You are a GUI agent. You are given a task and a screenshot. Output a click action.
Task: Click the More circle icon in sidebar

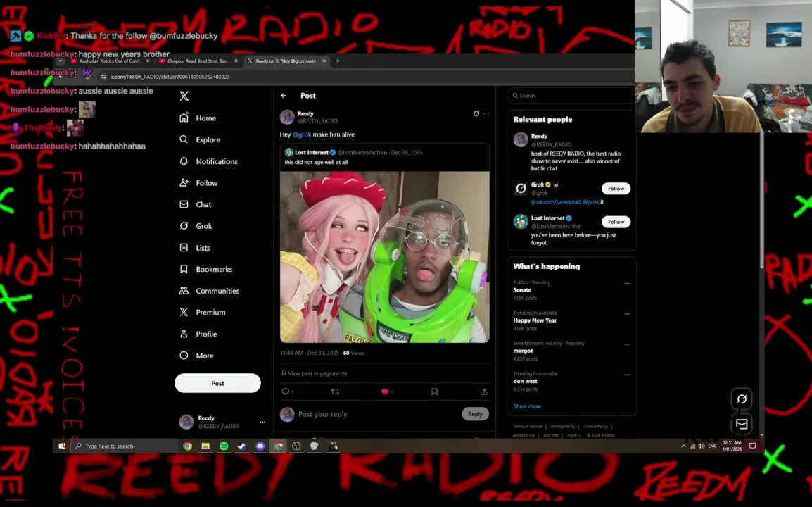coord(184,356)
